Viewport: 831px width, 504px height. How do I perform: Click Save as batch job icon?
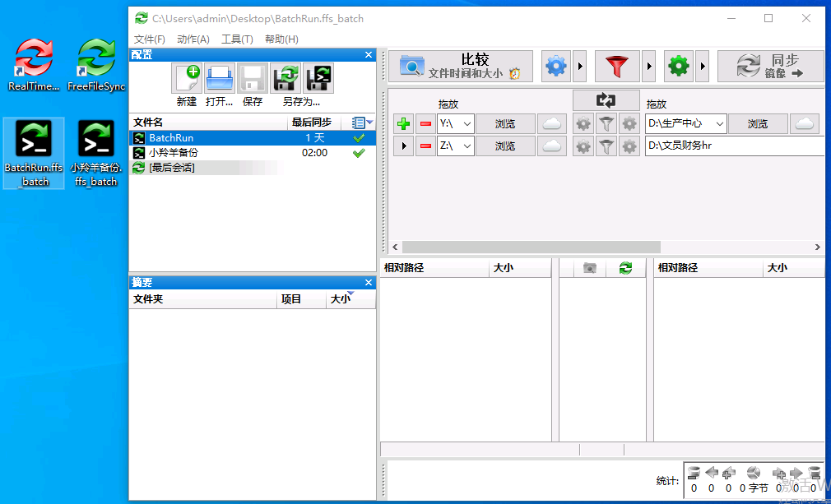318,79
